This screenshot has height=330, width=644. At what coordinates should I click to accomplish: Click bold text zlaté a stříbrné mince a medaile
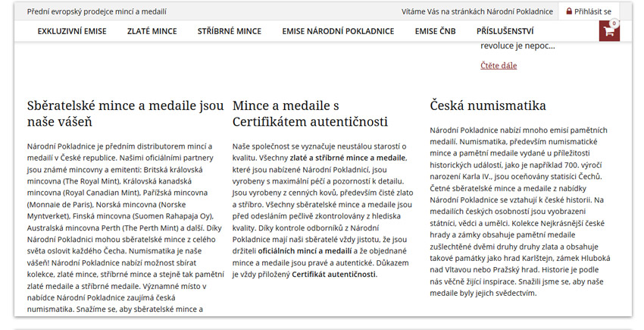(x=348, y=158)
